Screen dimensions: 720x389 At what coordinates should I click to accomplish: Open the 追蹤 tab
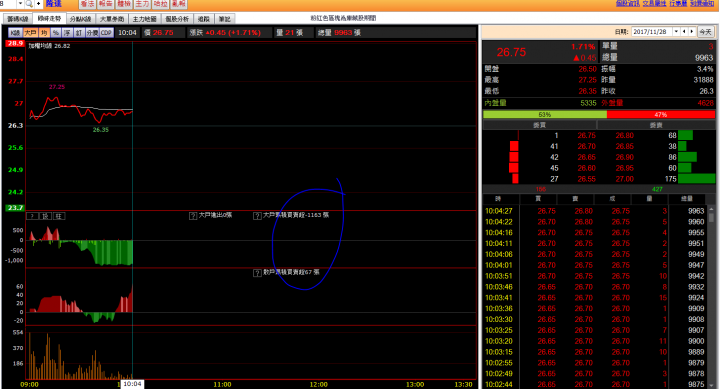204,19
